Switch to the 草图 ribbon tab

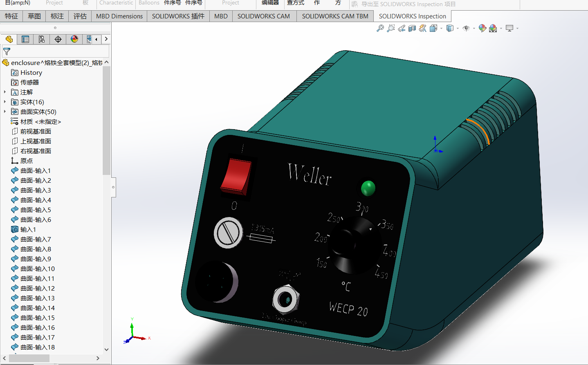pyautogui.click(x=34, y=16)
